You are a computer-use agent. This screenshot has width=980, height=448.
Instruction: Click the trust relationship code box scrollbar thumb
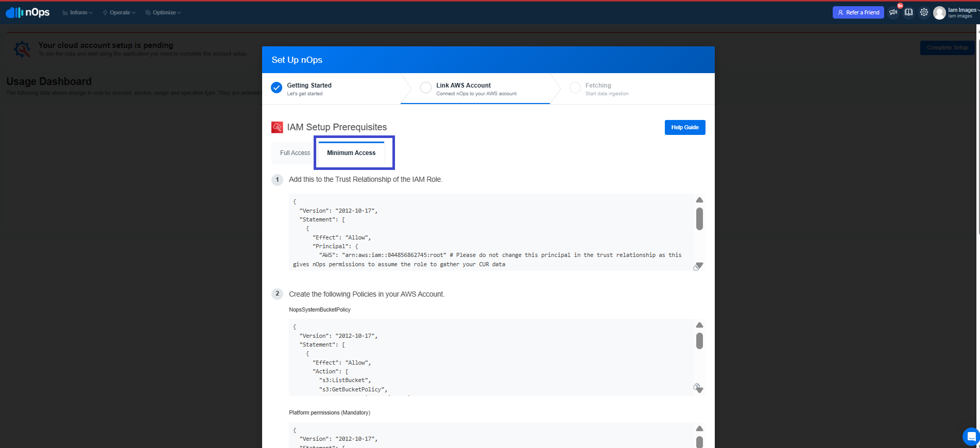click(699, 218)
